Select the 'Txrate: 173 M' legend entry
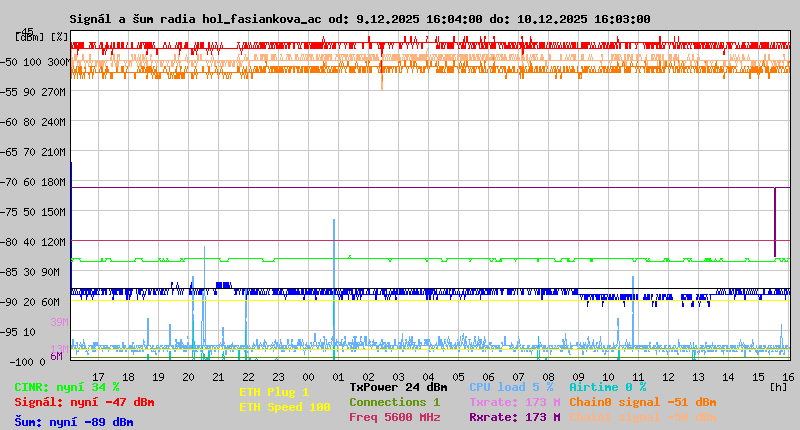800x430 pixels. [515, 402]
